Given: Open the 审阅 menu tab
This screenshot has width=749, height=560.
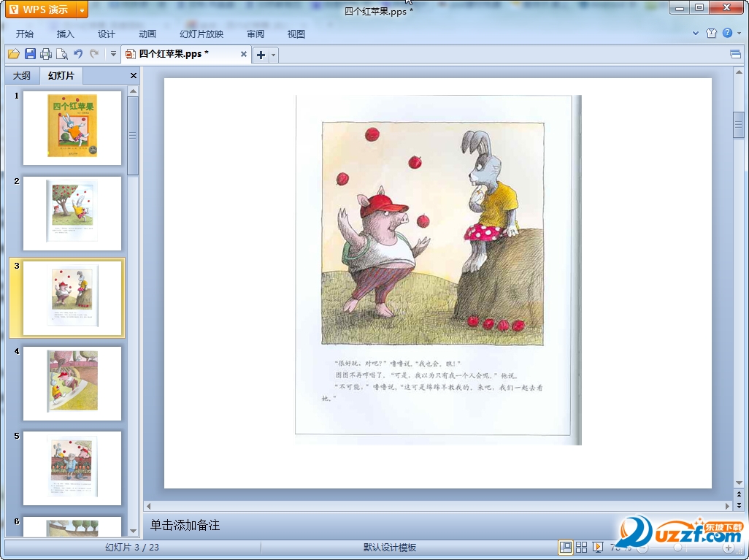Looking at the screenshot, I should 256,34.
